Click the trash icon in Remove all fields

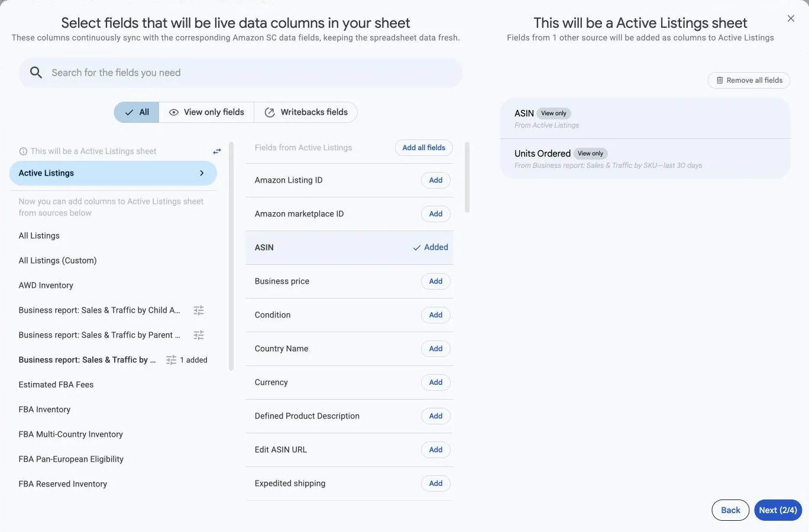720,80
